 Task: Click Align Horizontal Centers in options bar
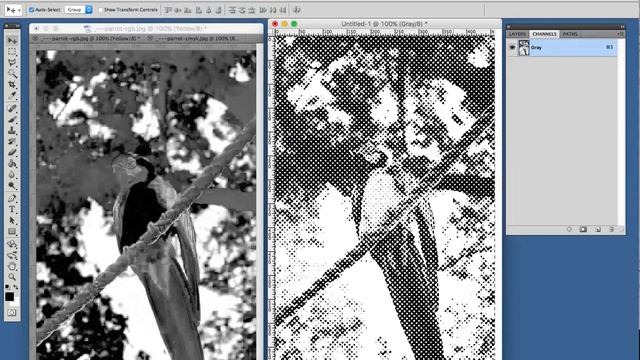pyautogui.click(x=209, y=10)
